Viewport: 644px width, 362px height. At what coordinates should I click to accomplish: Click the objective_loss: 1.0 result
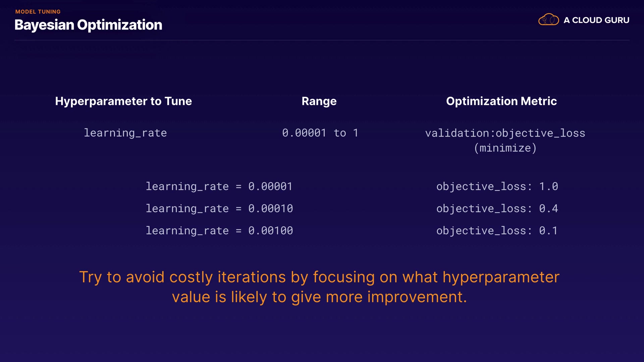pyautogui.click(x=497, y=186)
